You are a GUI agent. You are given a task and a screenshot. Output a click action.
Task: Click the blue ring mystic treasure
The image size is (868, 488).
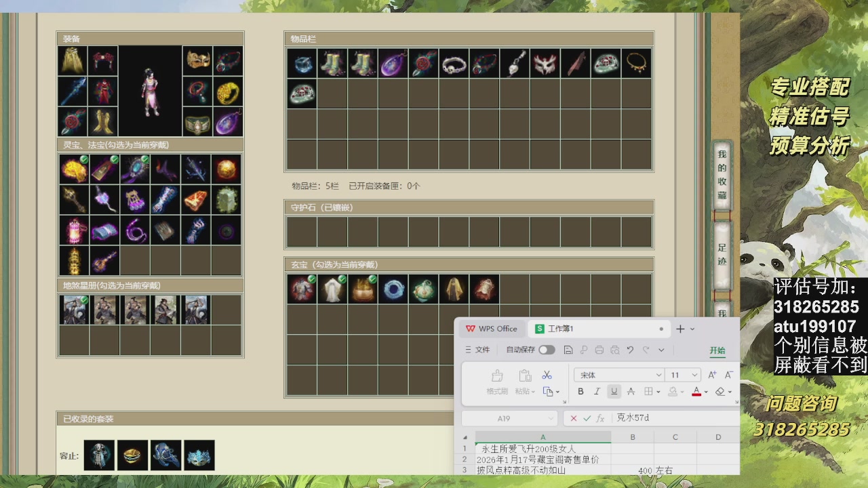click(393, 289)
